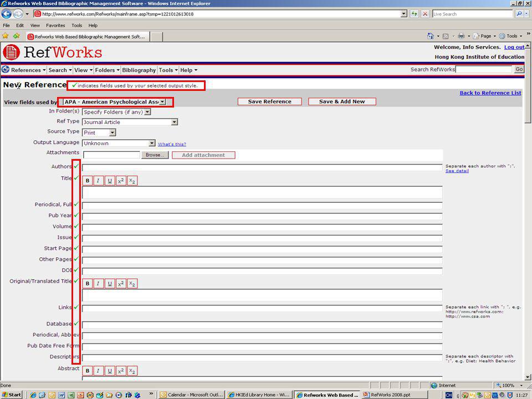Click the Log out link

pos(514,47)
